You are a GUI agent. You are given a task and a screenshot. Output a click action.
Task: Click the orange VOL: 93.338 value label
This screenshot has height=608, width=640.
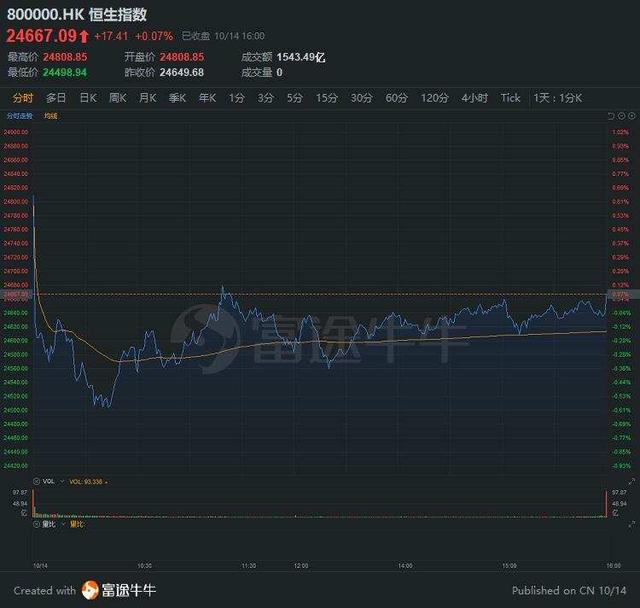pyautogui.click(x=86, y=482)
